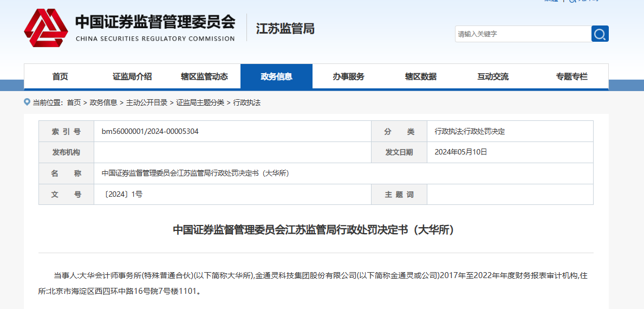Click the CHINA SECURITIES REGULATORY COMMISSION subtitle

[155, 39]
